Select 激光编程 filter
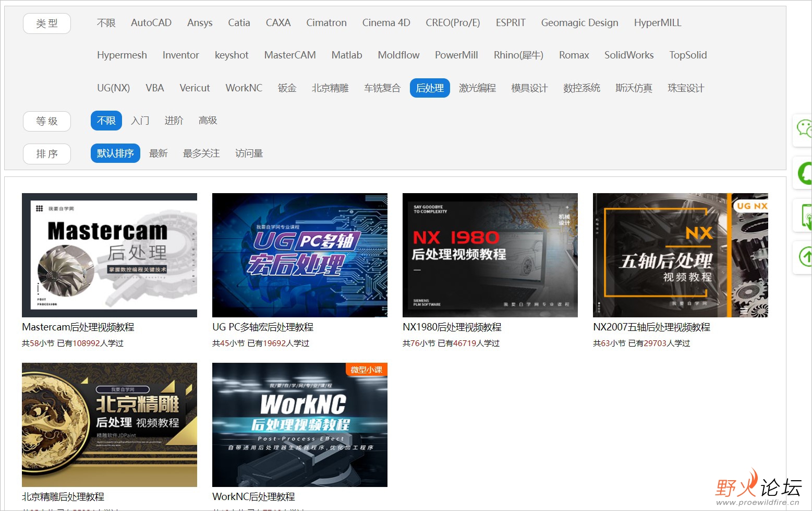 click(477, 88)
